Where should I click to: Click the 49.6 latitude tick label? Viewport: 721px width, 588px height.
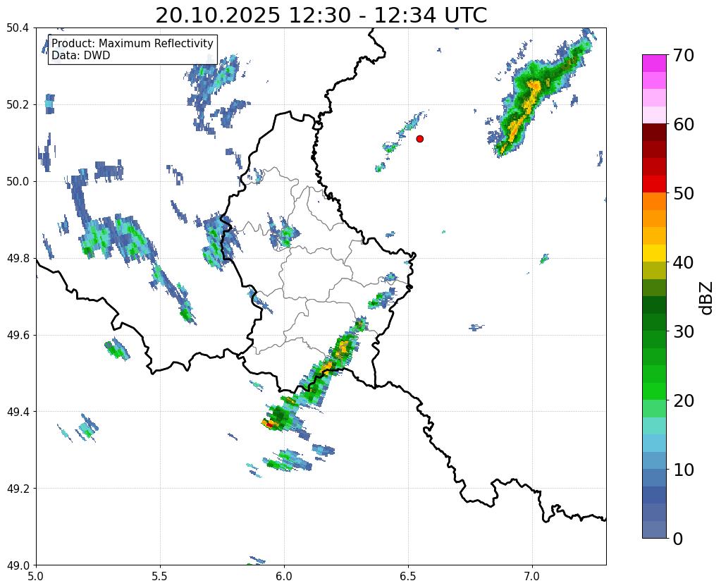tap(18, 335)
